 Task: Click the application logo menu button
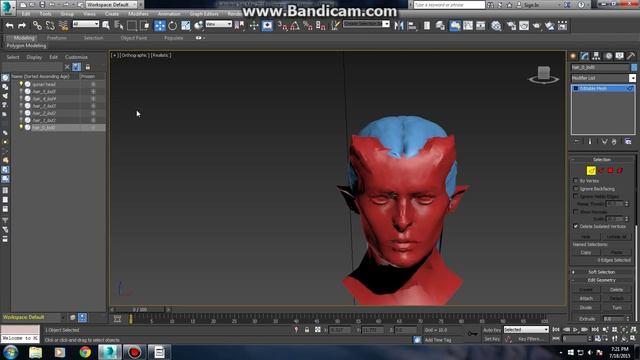(8, 8)
